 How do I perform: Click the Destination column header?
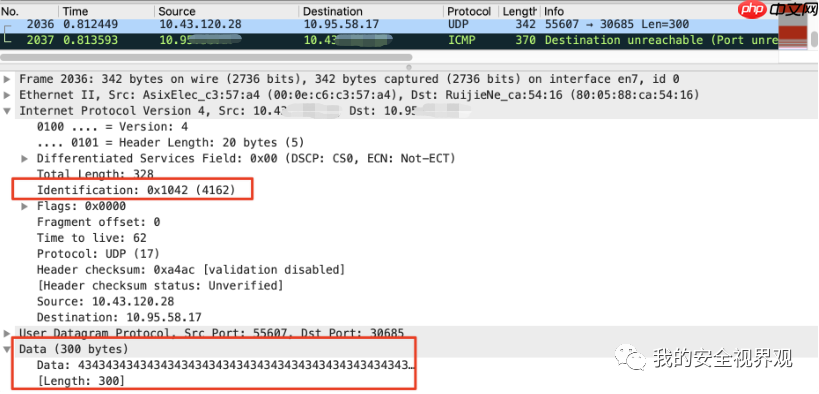pyautogui.click(x=371, y=11)
